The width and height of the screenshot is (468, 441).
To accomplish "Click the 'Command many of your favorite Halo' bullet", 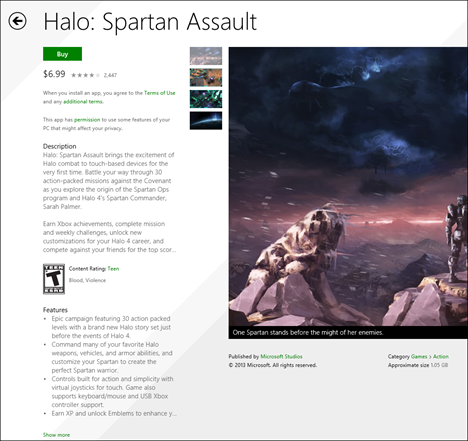I will 112,357.
